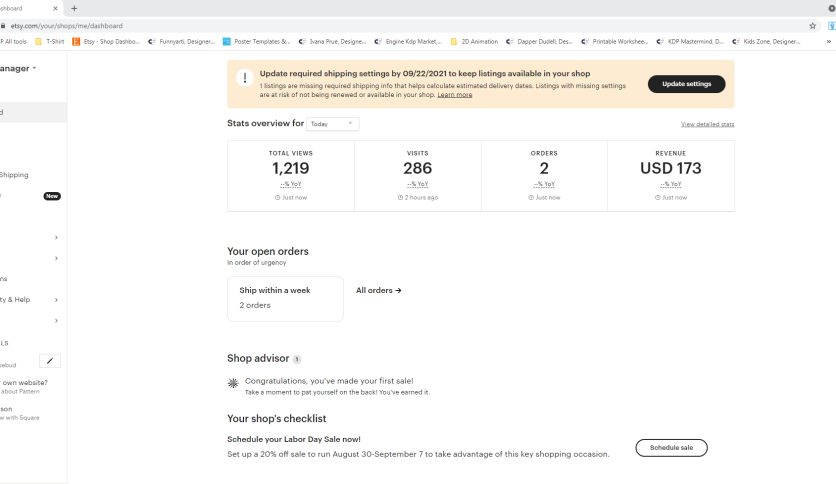Image resolution: width=836 pixels, height=484 pixels.
Task: Click the Schedule sale button
Action: [x=671, y=448]
